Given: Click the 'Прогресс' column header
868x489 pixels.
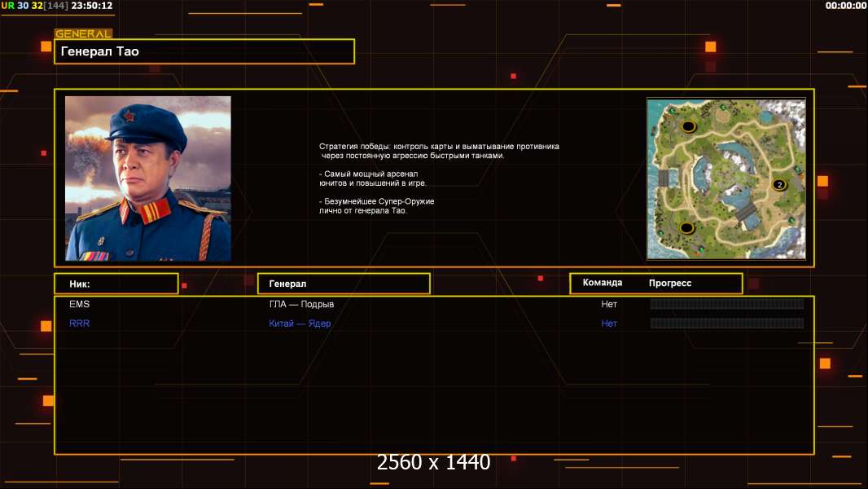Looking at the screenshot, I should point(670,283).
